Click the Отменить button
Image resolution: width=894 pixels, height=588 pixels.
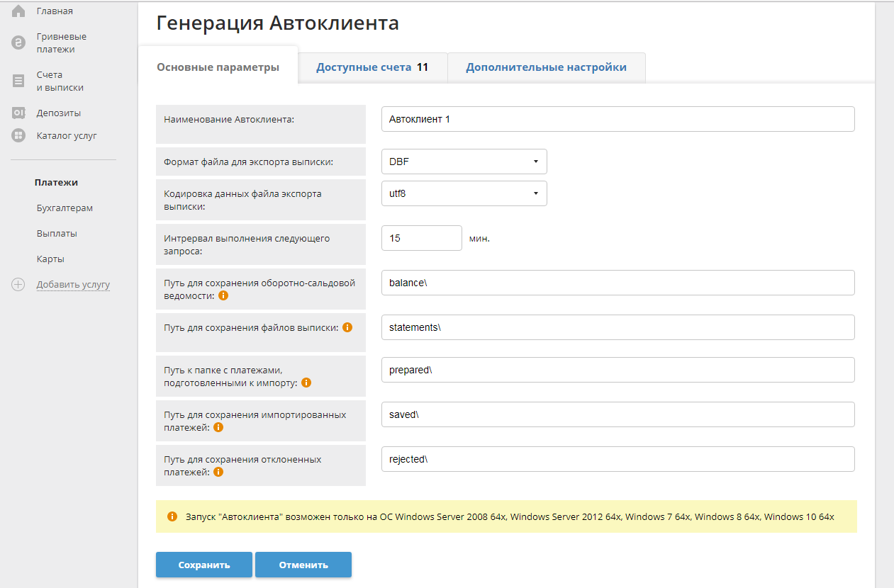[303, 565]
